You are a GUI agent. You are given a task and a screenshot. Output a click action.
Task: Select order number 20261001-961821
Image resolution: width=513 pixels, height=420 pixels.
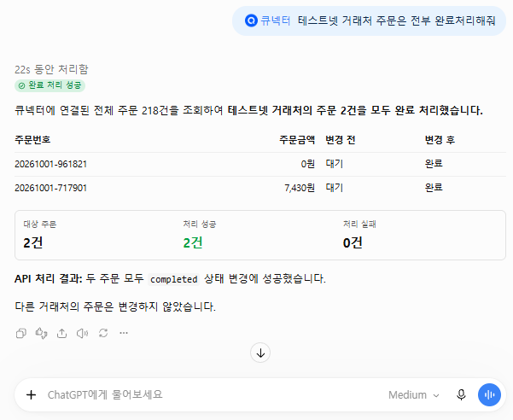pyautogui.click(x=50, y=164)
